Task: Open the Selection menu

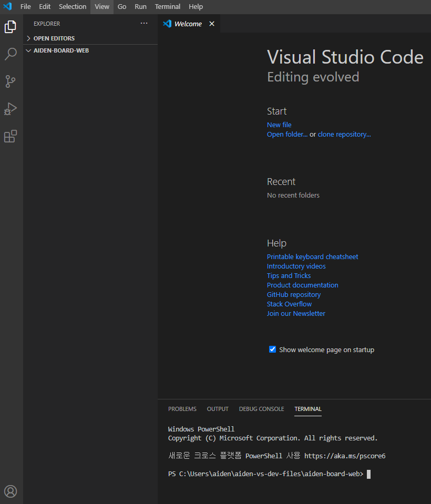Action: (x=73, y=7)
